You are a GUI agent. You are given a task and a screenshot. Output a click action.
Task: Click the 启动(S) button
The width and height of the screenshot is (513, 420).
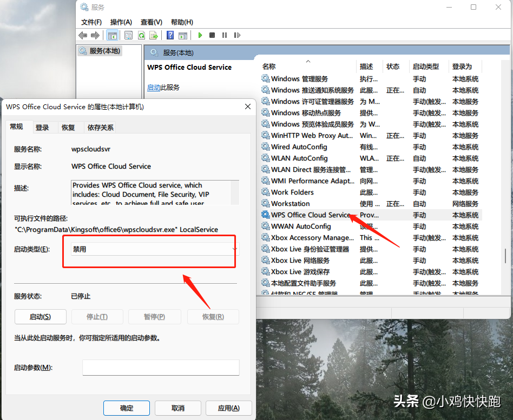point(40,317)
